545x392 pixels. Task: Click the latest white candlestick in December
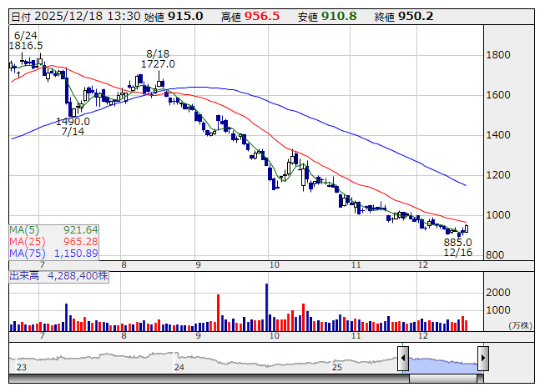466,229
